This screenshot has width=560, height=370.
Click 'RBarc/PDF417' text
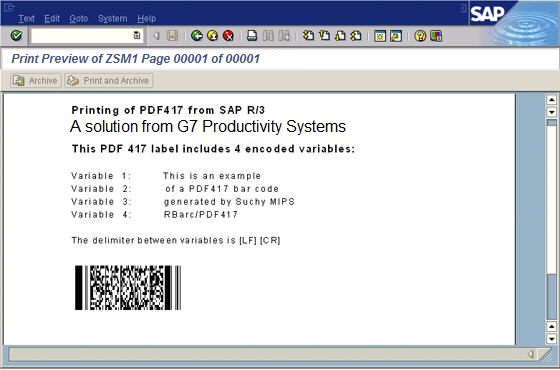(201, 215)
